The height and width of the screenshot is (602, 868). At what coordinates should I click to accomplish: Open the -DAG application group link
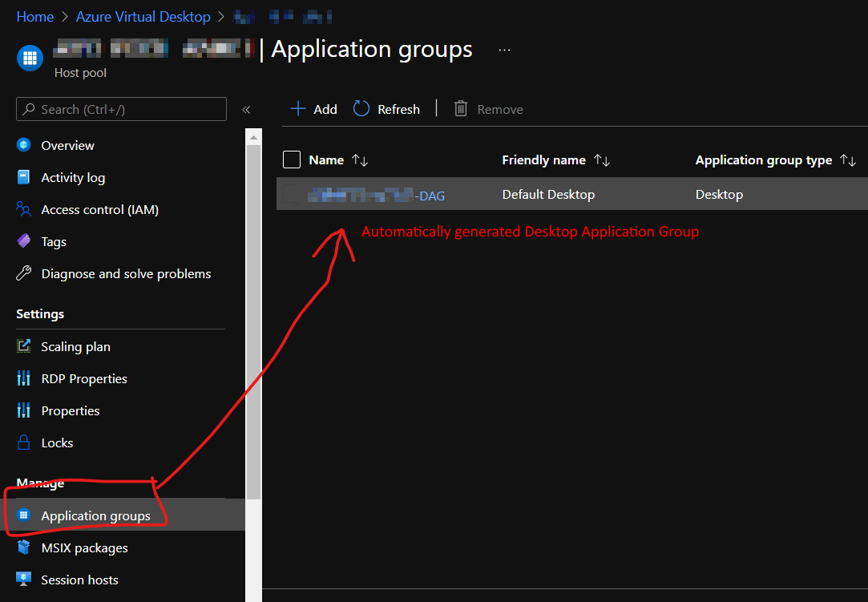377,195
